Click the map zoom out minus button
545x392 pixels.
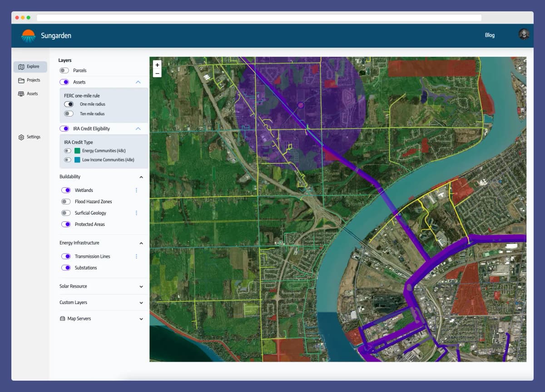(157, 73)
